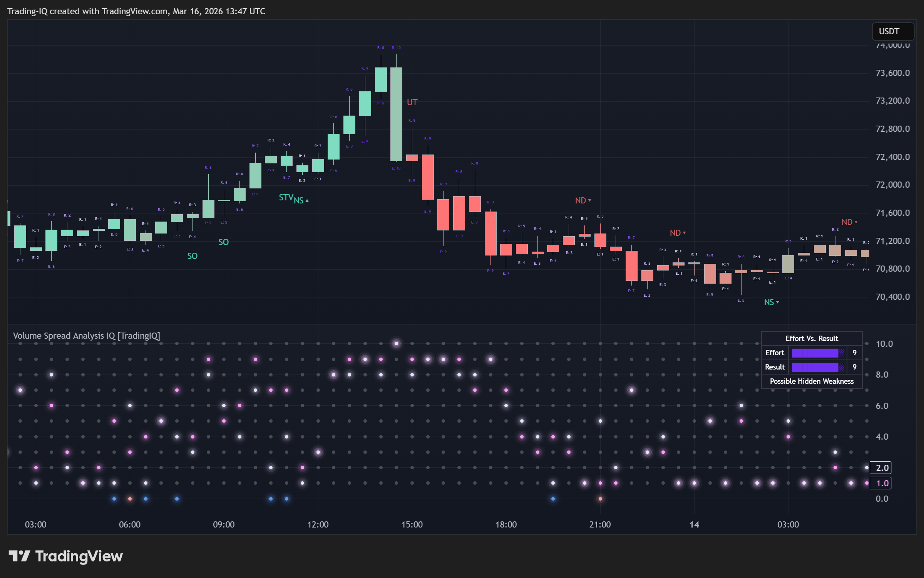
Task: Click the 71,600.0 price axis label
Action: [892, 213]
